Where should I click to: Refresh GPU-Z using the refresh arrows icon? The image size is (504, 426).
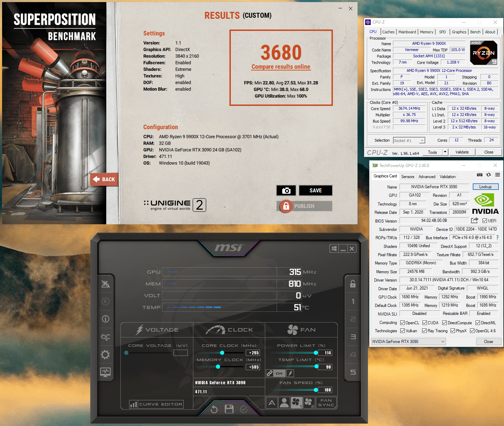[488, 175]
